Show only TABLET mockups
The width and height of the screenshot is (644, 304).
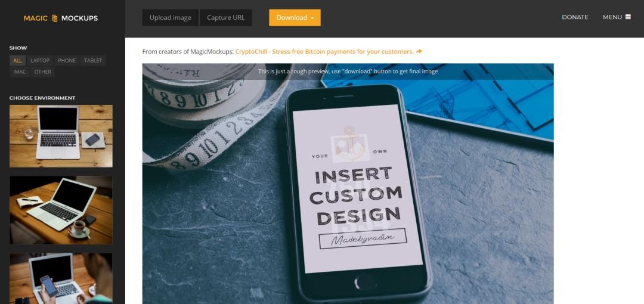click(93, 60)
